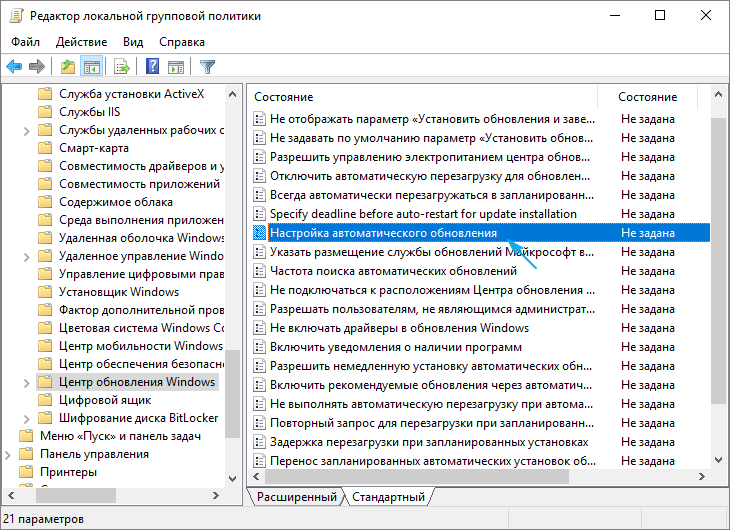This screenshot has height=530, width=730.
Task: Toggle the console tree pane icon
Action: click(x=91, y=67)
